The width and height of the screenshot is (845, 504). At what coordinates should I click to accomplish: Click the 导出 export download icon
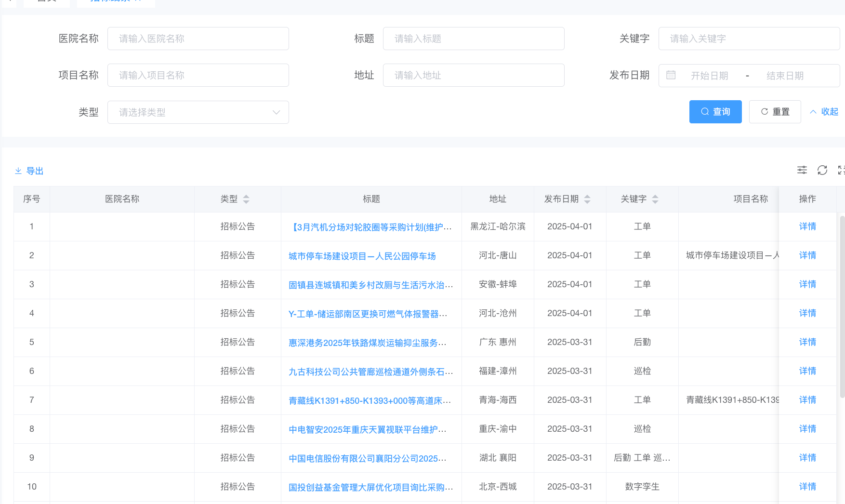pyautogui.click(x=18, y=171)
